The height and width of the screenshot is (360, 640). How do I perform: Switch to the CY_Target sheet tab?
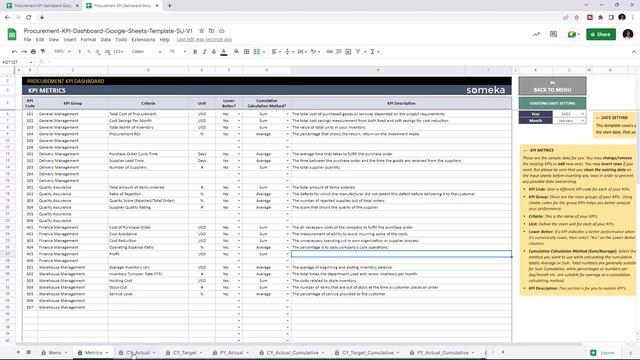(x=184, y=353)
